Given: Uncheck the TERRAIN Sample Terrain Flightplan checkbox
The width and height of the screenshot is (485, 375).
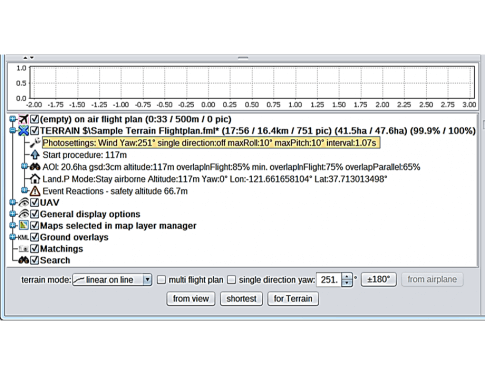Looking at the screenshot, I should pos(34,131).
